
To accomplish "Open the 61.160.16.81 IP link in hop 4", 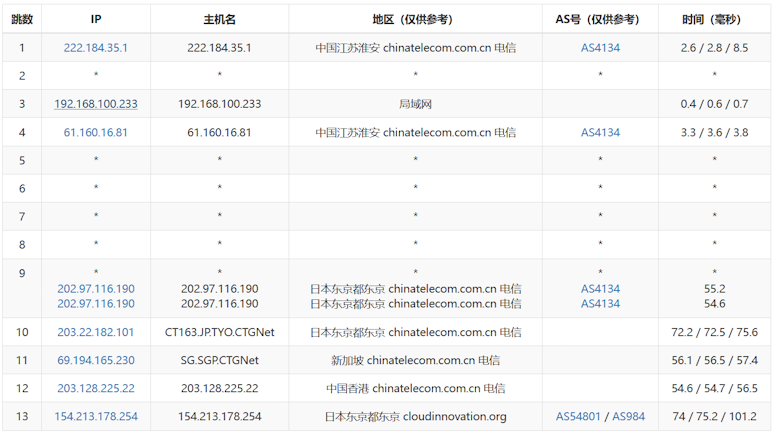I will 96,132.
